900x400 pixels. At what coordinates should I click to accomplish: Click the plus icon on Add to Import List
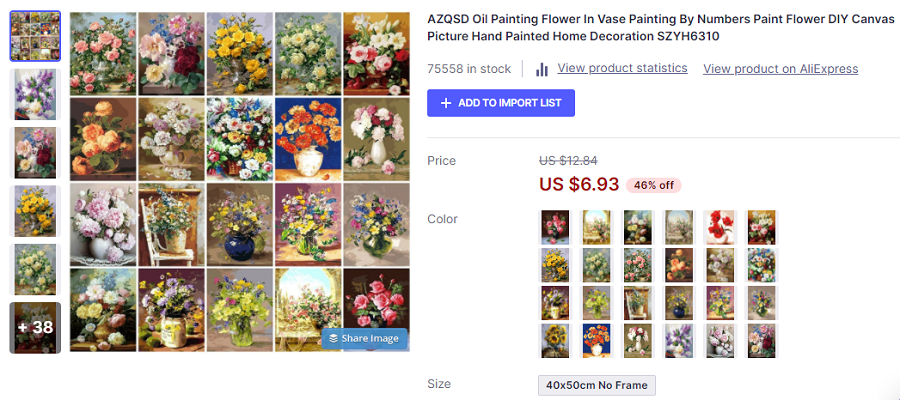pyautogui.click(x=446, y=103)
